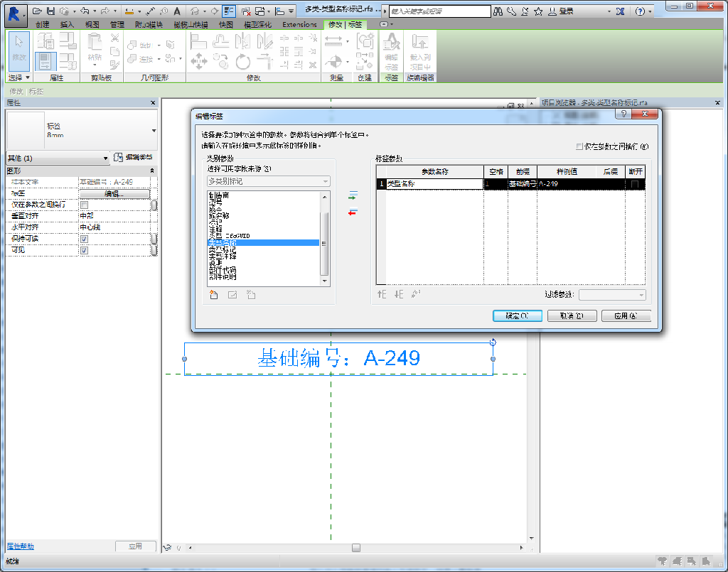Click the move parameter up icon
728x572 pixels.
click(x=382, y=294)
